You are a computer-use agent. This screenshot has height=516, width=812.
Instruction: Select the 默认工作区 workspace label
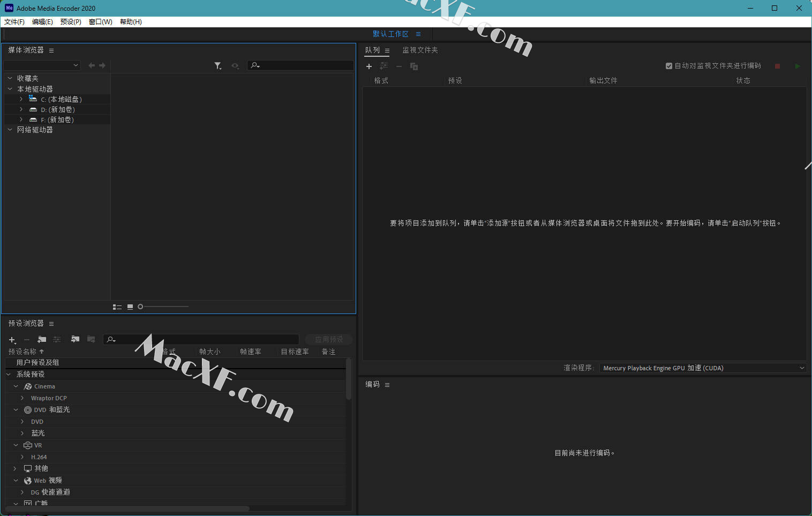[x=390, y=34]
